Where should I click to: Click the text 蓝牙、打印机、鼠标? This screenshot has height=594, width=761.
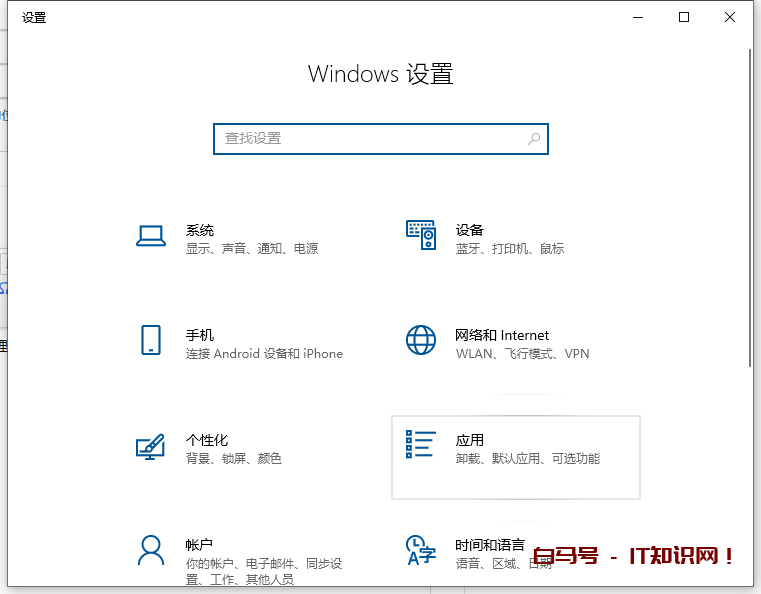(x=510, y=248)
